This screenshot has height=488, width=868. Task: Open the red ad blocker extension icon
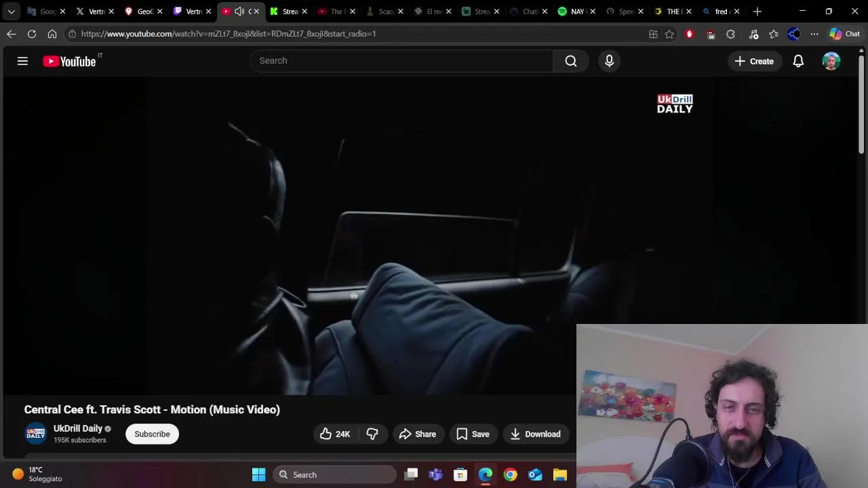pos(690,34)
